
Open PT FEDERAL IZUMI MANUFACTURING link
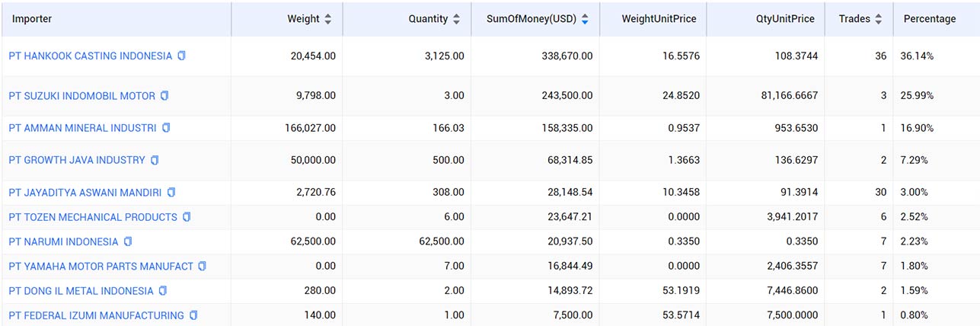(x=97, y=315)
